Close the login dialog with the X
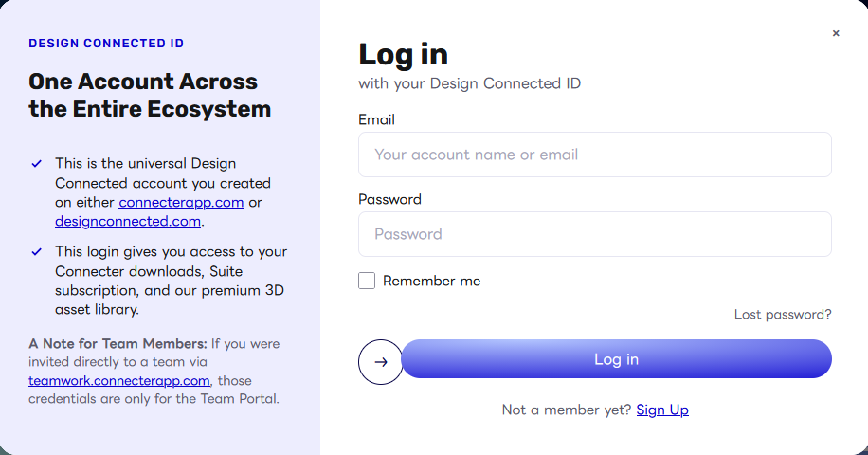 tap(836, 33)
